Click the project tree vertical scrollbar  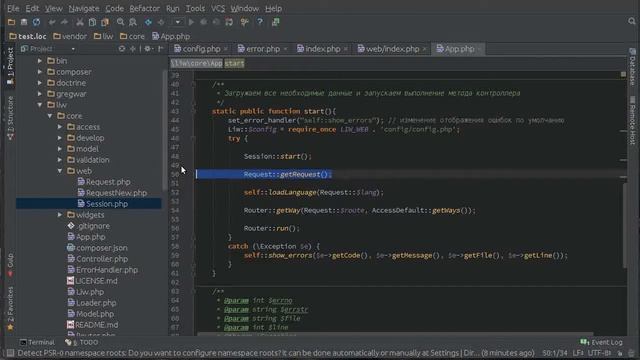(x=164, y=131)
